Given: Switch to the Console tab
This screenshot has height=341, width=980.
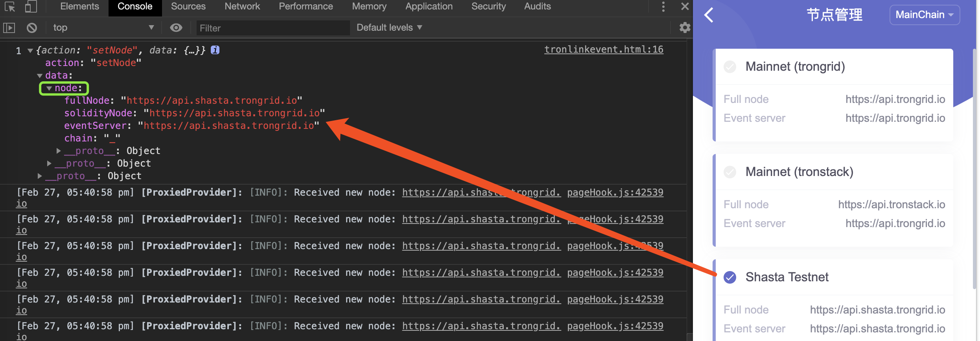Looking at the screenshot, I should 135,7.
